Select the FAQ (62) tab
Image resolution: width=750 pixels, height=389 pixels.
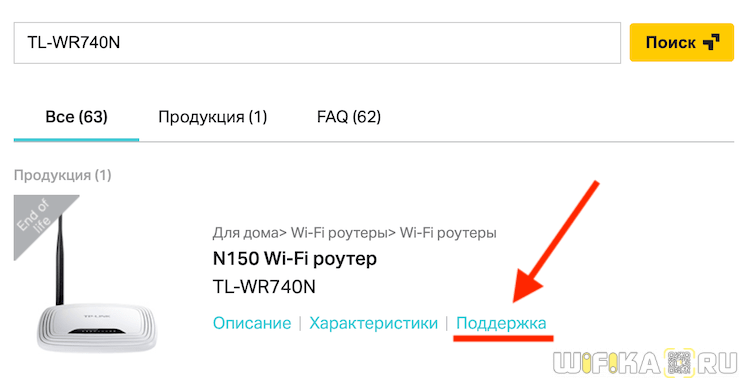[349, 117]
